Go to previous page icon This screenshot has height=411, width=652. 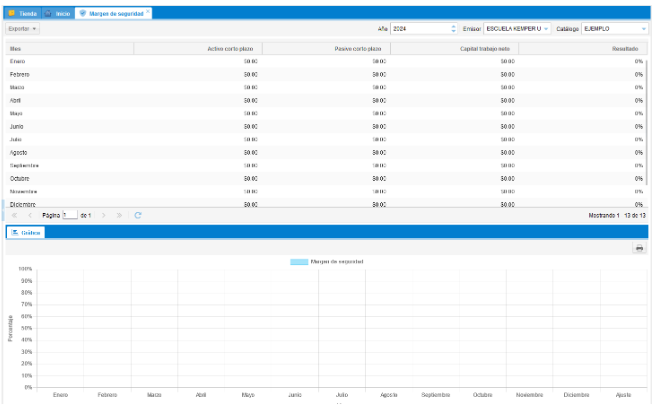point(31,215)
